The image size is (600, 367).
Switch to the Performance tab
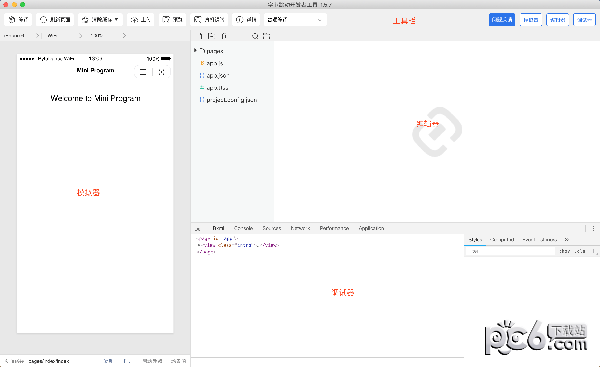334,228
